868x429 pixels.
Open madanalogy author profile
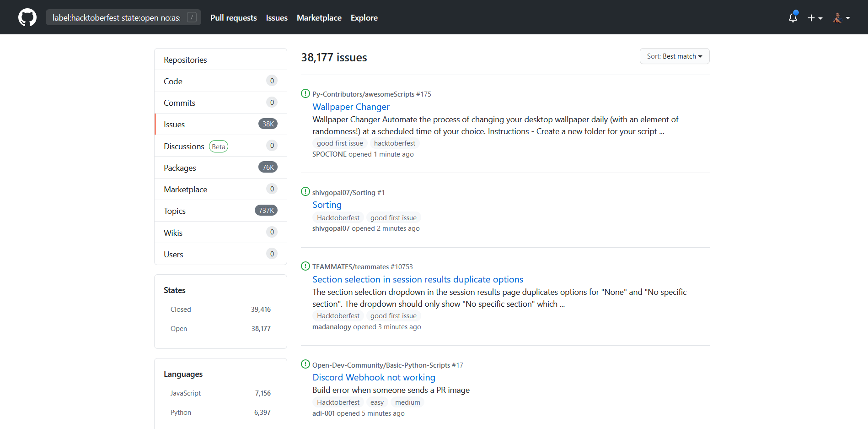[x=332, y=327]
